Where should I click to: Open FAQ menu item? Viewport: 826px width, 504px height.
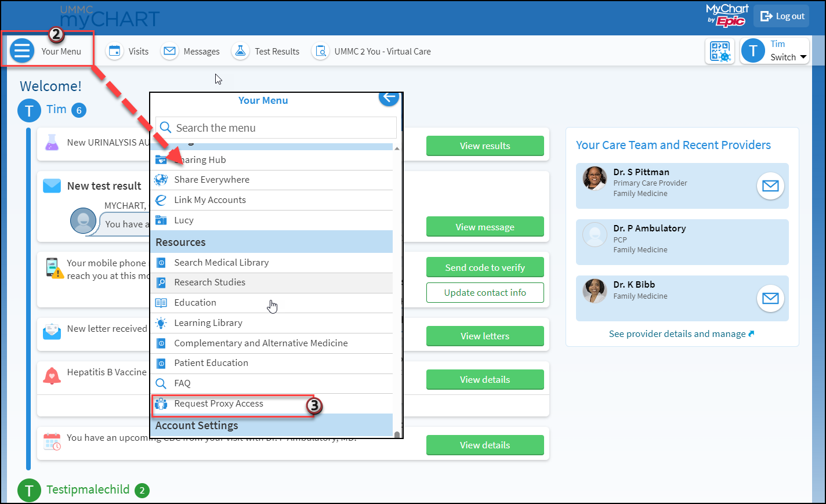[x=271, y=383]
